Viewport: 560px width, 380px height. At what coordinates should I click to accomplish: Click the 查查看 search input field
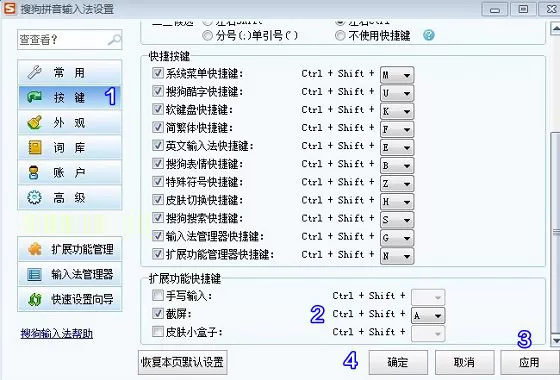[x=70, y=40]
